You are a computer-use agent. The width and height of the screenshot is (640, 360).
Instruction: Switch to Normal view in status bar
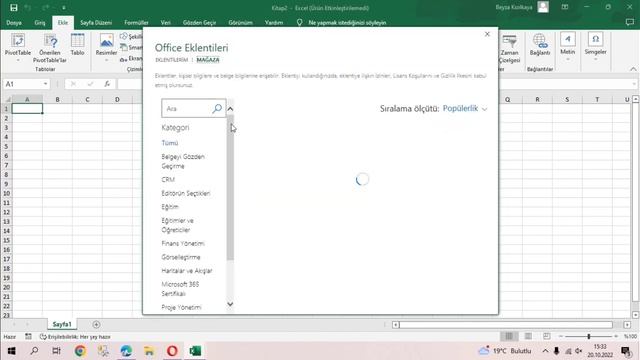tap(509, 336)
